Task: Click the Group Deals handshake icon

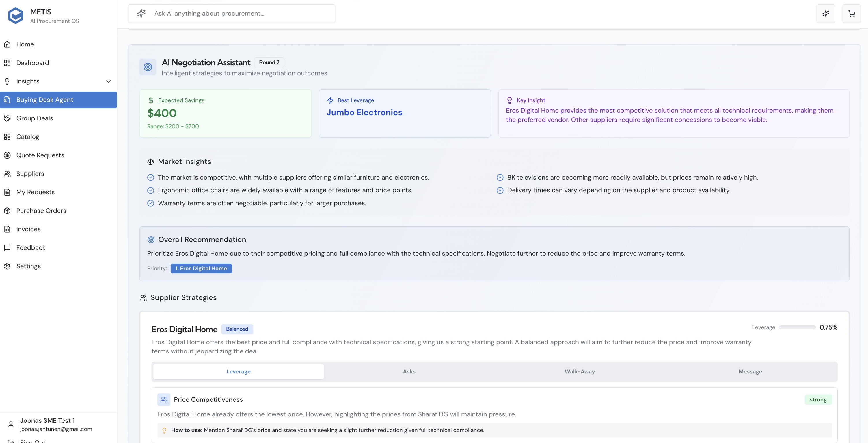Action: coord(7,118)
